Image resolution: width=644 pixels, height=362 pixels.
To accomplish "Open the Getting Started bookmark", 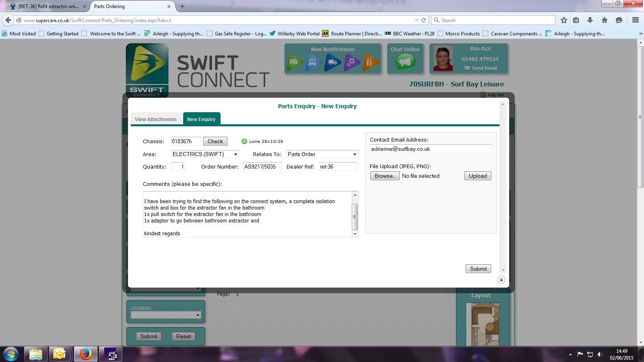I will (59, 34).
